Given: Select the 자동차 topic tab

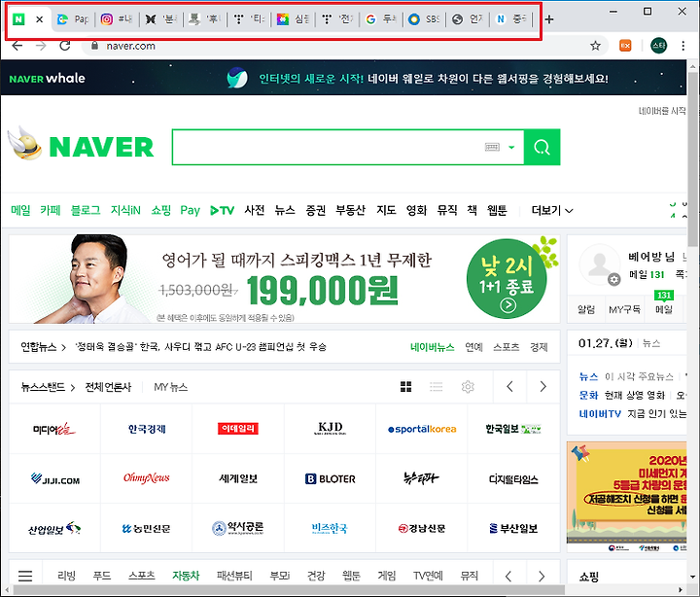Looking at the screenshot, I should pos(186,576).
